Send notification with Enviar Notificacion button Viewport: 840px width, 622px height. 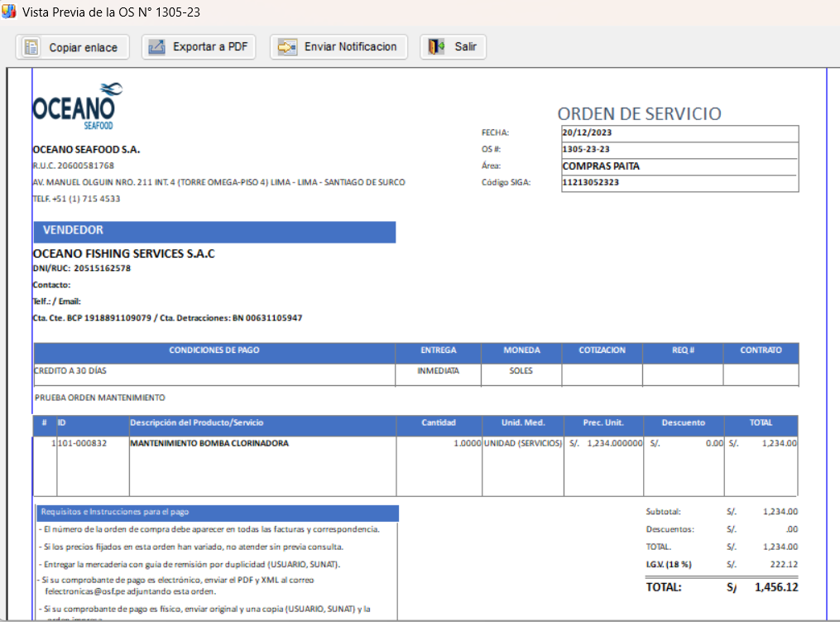[339, 47]
